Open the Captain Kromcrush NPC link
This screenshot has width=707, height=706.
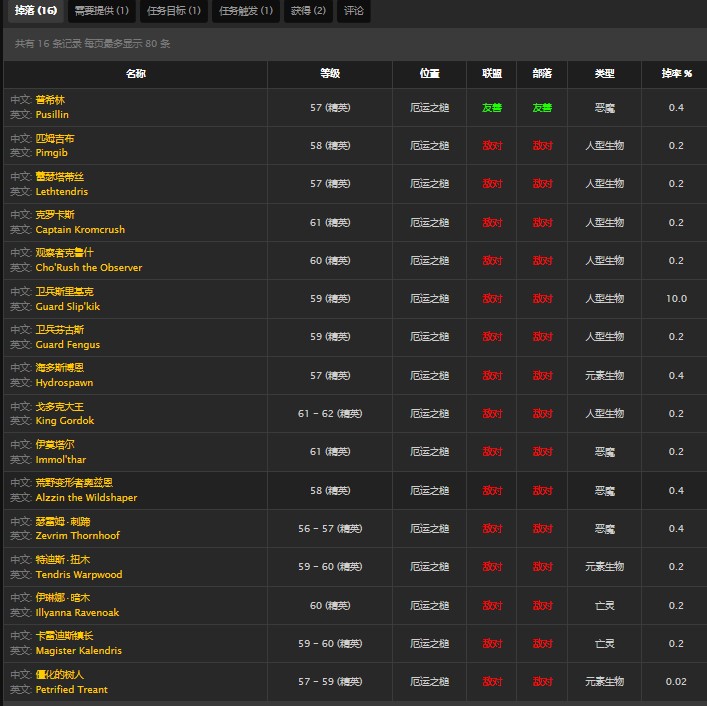[80, 230]
